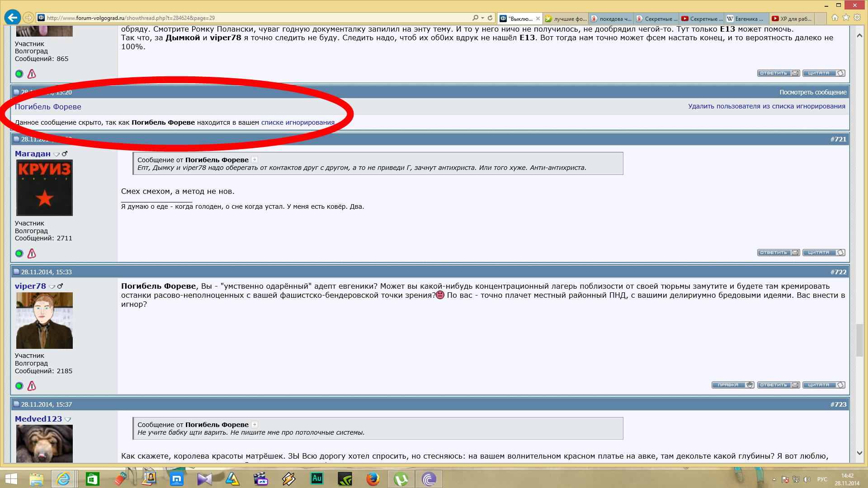Screen dimensions: 868x488
Task: Click green online status icon under viper78
Action: [x=19, y=386]
